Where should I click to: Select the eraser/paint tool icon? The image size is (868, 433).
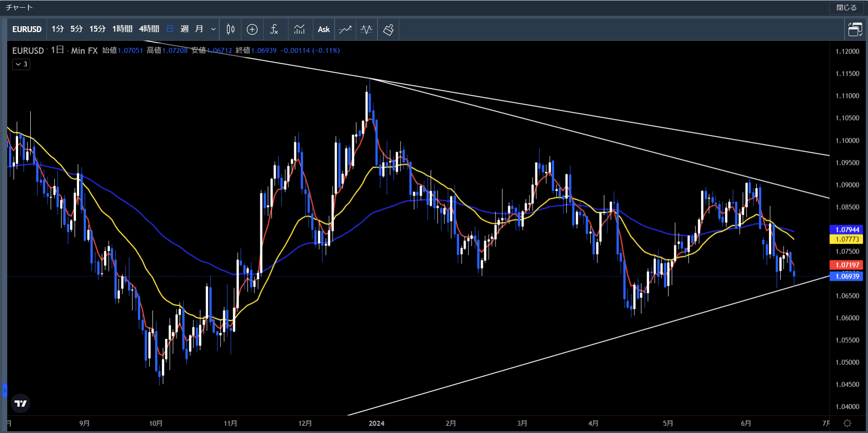388,29
